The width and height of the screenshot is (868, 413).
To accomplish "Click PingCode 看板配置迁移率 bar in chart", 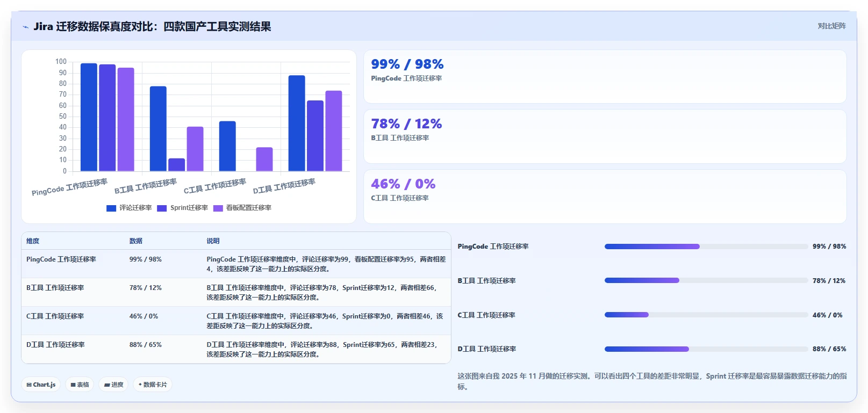I will 126,120.
